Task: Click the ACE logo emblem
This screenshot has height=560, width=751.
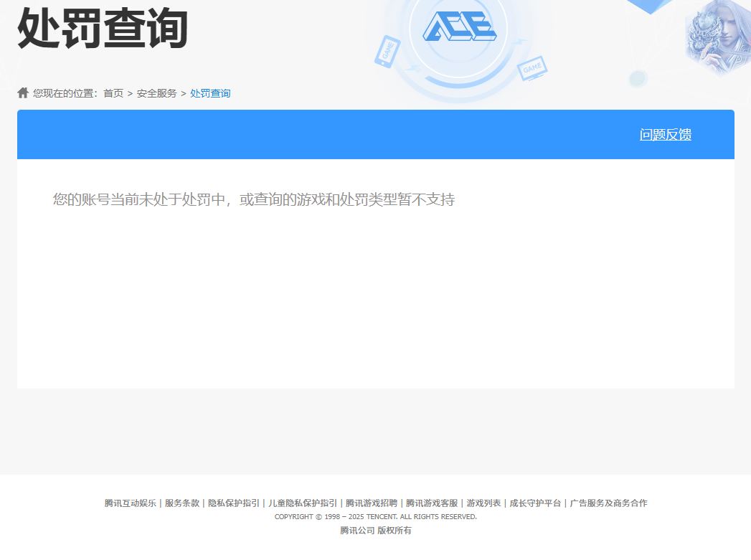Action: tap(460, 27)
